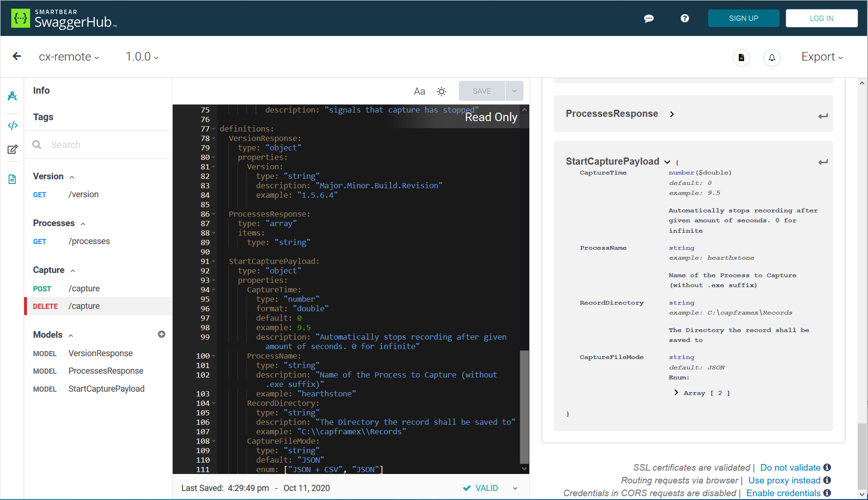This screenshot has height=500, width=868.
Task: Open the Tags navigation item
Action: coord(43,117)
